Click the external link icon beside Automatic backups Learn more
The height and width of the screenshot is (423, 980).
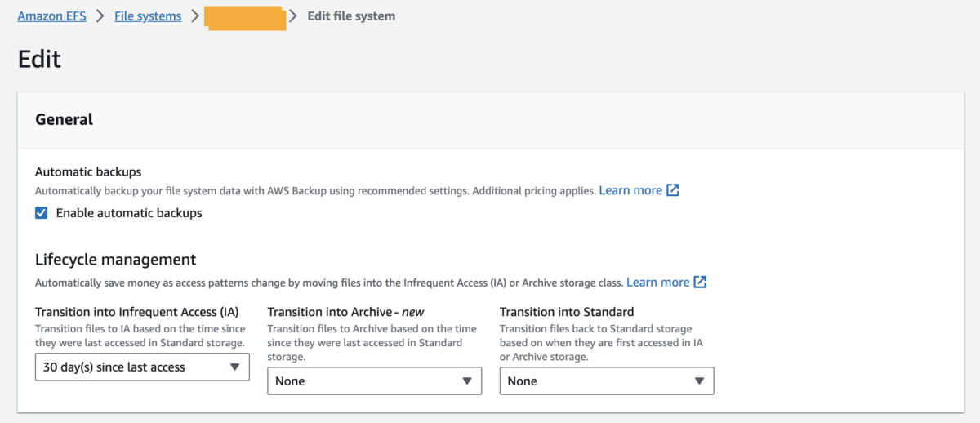[673, 190]
